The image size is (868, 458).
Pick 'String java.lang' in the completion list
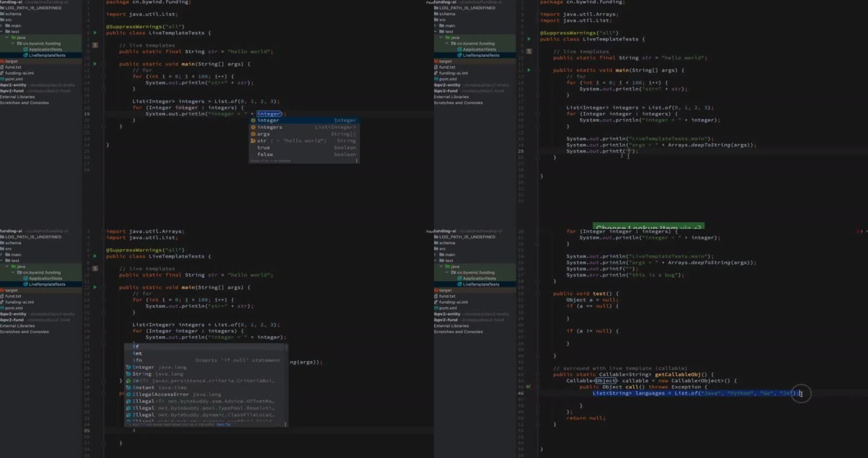click(x=206, y=374)
